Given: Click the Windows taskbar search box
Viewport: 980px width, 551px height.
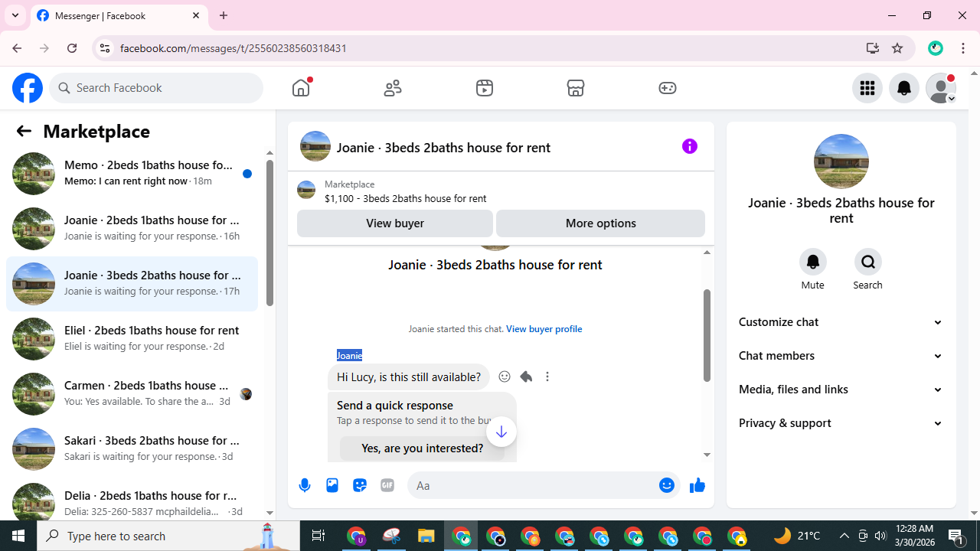Looking at the screenshot, I should [168, 536].
